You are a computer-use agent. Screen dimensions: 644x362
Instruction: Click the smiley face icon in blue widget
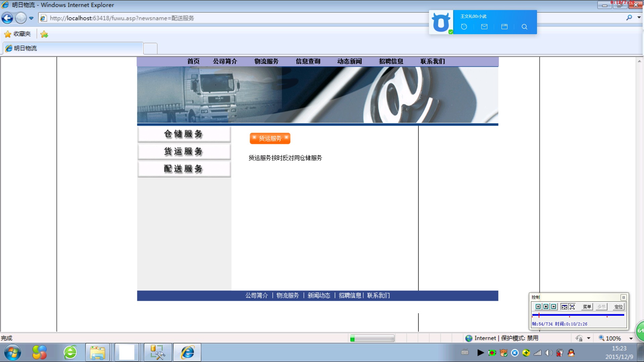point(464,27)
